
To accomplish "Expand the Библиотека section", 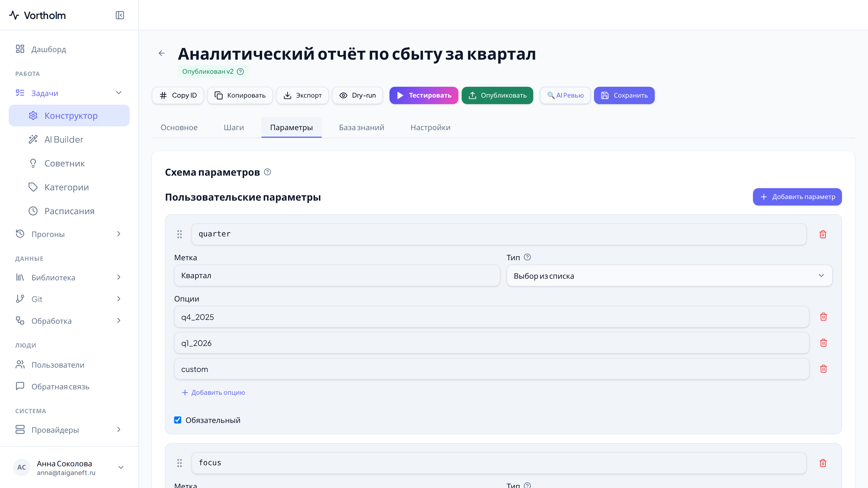I will [x=119, y=277].
